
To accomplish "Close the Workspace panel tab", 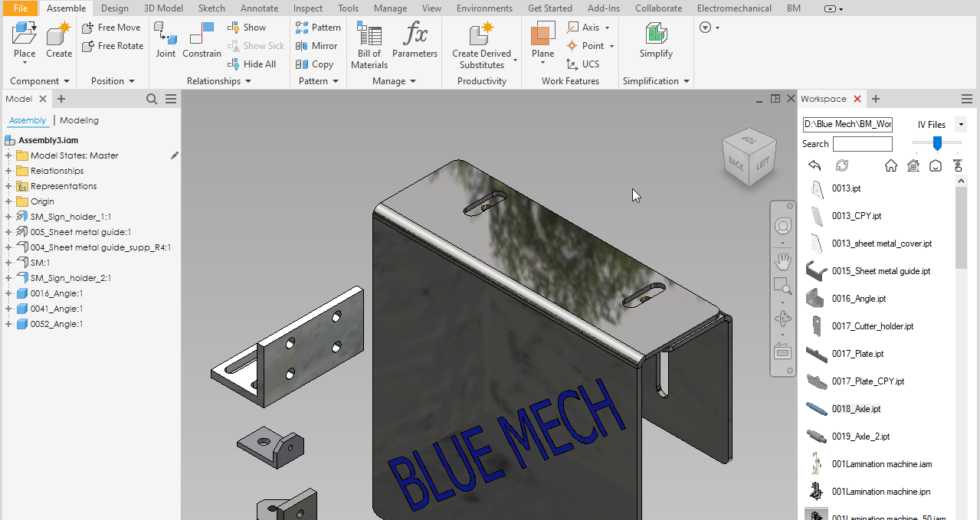I will (857, 99).
